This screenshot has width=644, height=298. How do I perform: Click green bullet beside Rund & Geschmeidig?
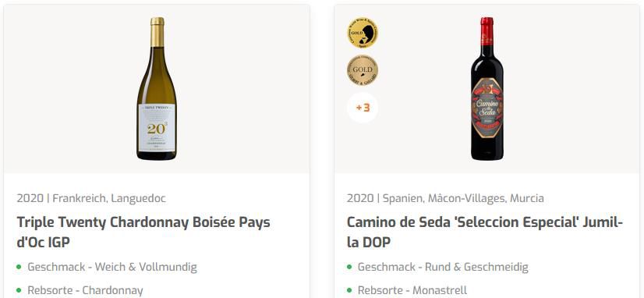tap(349, 267)
